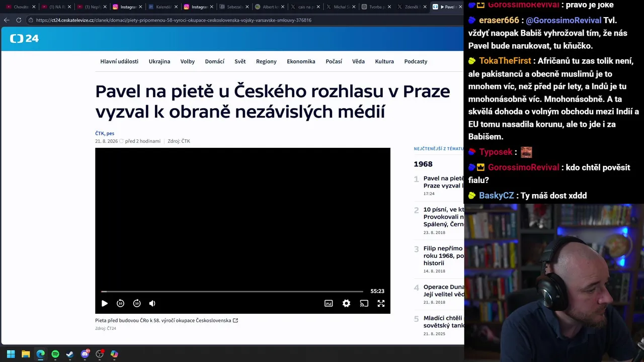Click username TokaTheFirst in chat
644x362 pixels.
505,61
